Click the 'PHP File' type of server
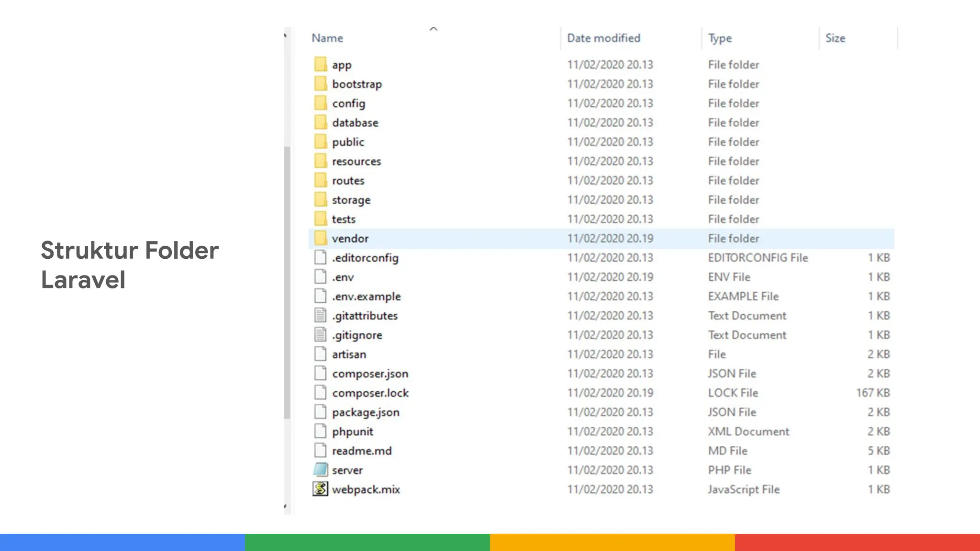Screen dimensions: 980x551 729,470
